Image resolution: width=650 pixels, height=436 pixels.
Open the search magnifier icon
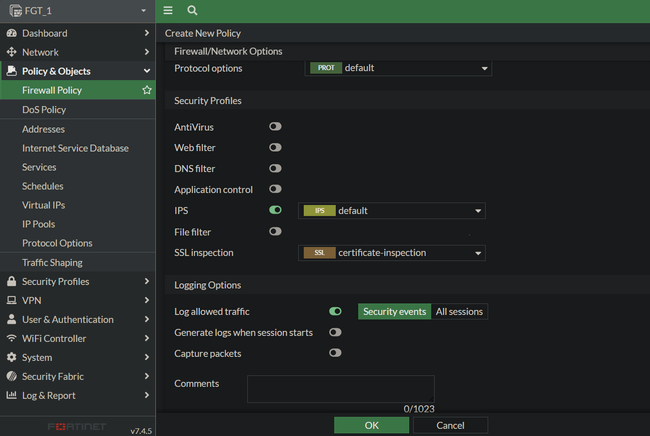192,10
